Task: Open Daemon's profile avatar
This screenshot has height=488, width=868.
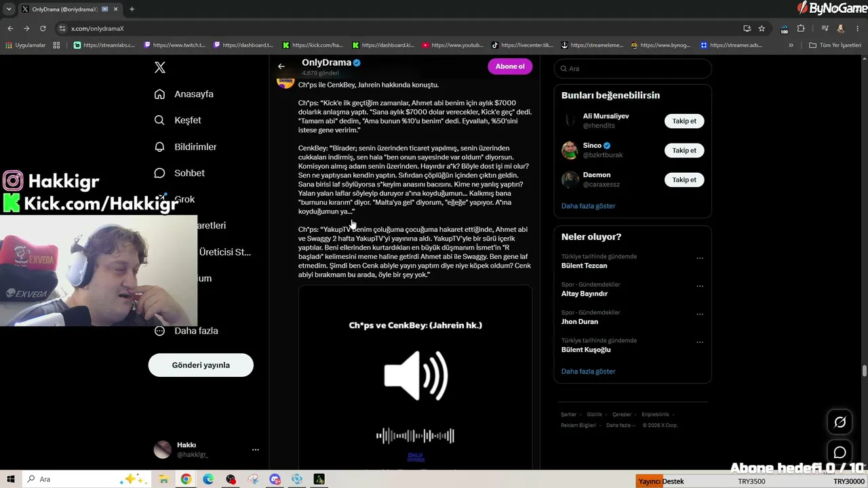Action: coord(570,180)
